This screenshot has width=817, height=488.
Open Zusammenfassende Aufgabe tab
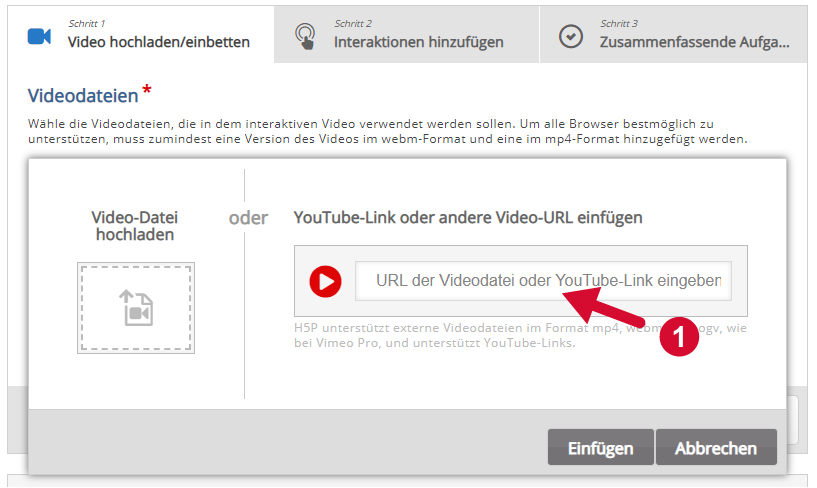point(674,35)
